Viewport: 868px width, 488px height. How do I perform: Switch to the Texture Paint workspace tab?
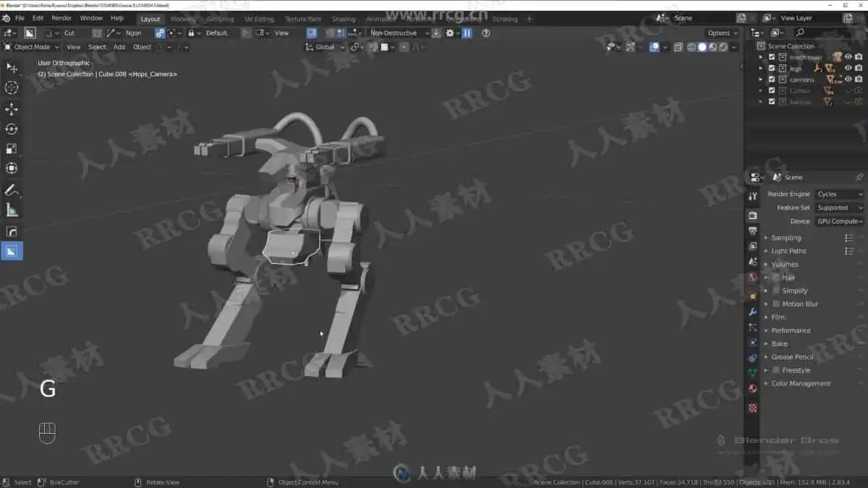(303, 19)
